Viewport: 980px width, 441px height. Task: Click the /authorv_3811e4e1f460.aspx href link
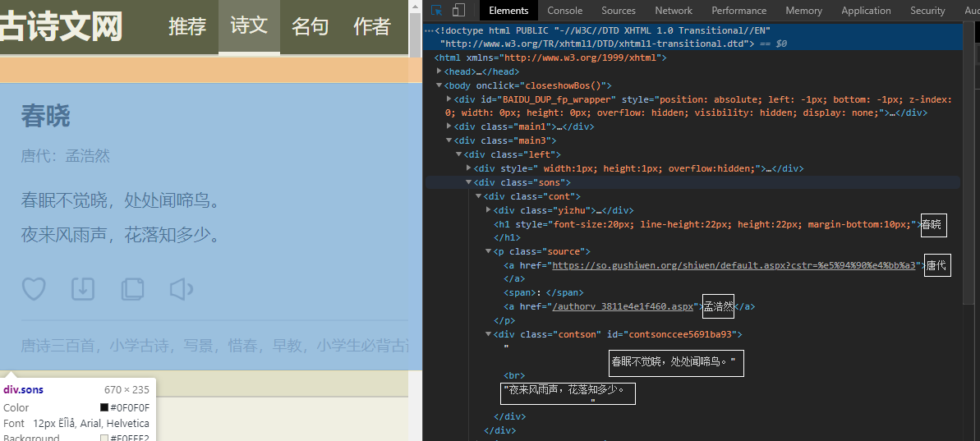(x=623, y=306)
